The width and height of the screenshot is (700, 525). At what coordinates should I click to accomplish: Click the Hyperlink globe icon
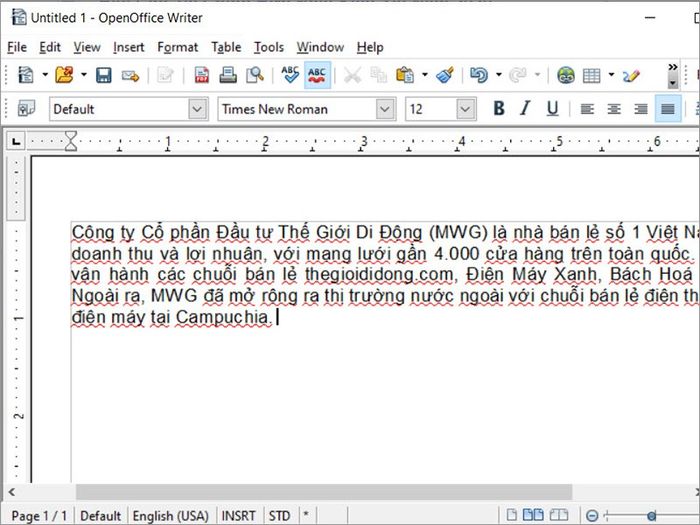tap(566, 75)
